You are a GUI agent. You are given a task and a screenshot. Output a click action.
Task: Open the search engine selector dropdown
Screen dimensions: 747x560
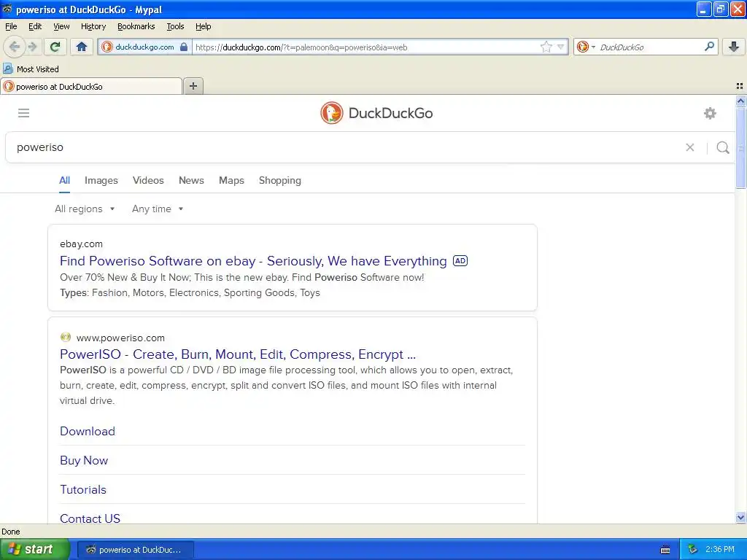(x=586, y=47)
